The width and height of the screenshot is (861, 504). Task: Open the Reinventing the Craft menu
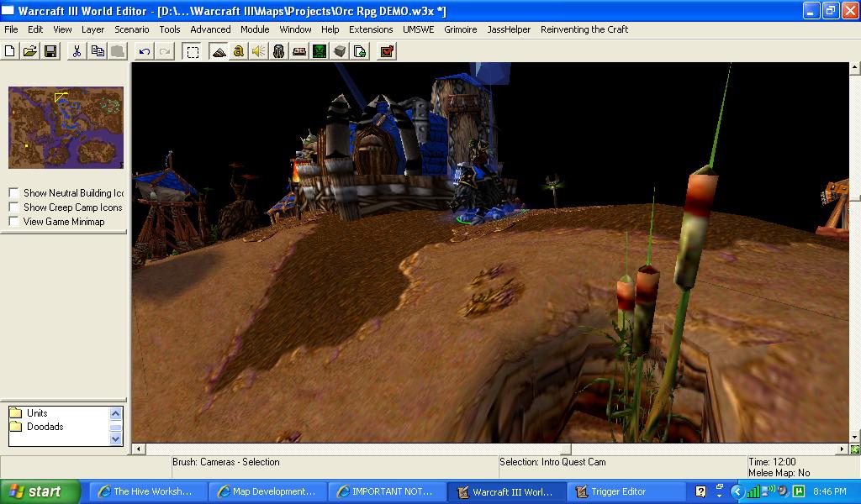pos(584,29)
